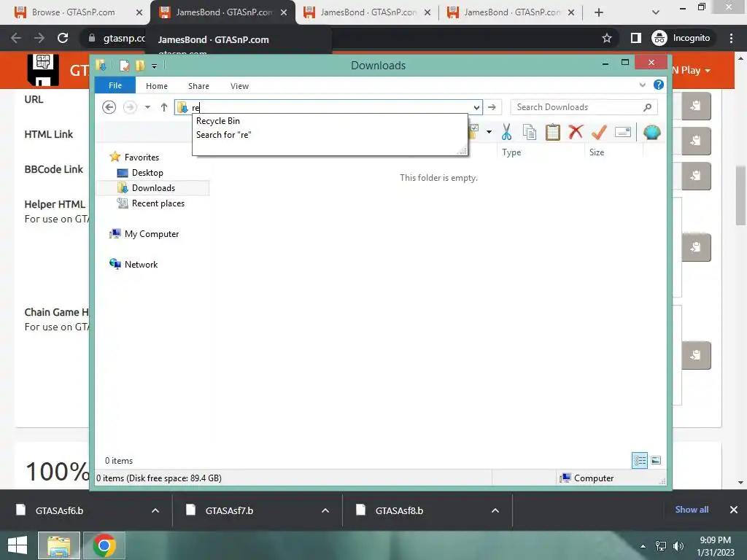Reload the page in Chrome
747x560 pixels.
tap(63, 38)
